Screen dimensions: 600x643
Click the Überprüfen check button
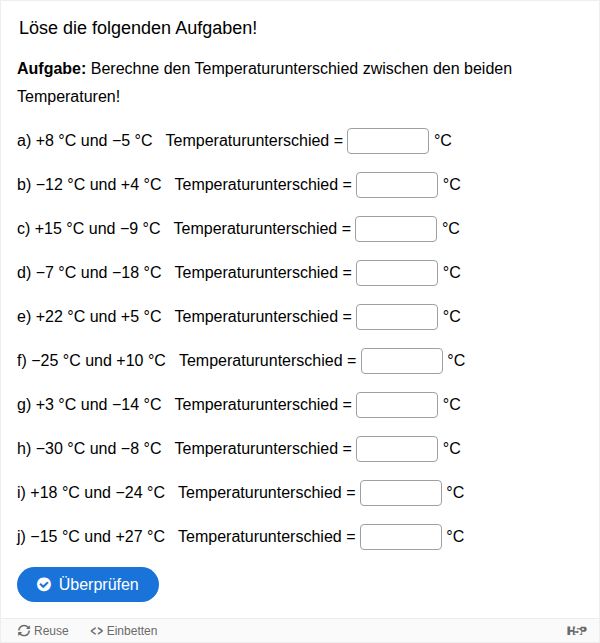(88, 584)
